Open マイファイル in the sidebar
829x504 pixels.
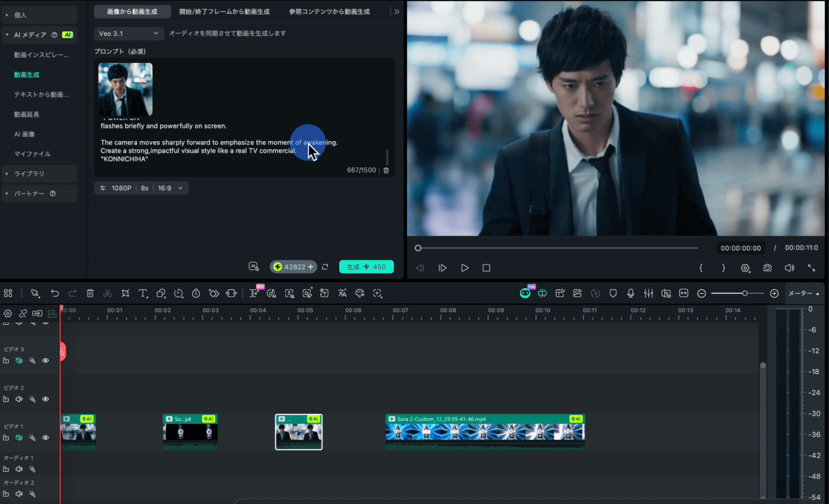click(32, 154)
